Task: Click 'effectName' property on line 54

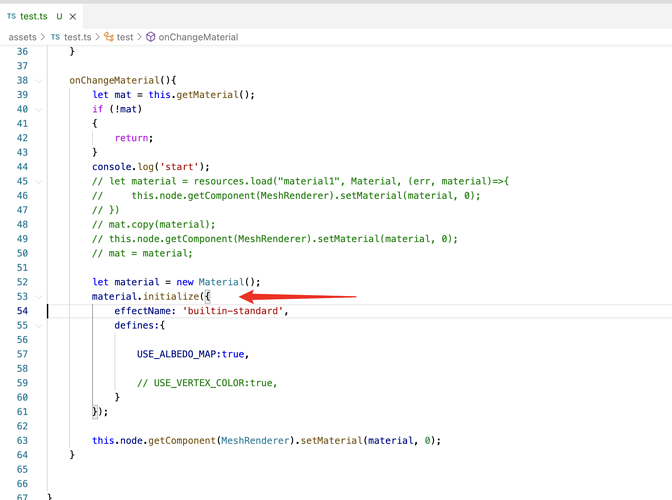Action: pyautogui.click(x=142, y=311)
